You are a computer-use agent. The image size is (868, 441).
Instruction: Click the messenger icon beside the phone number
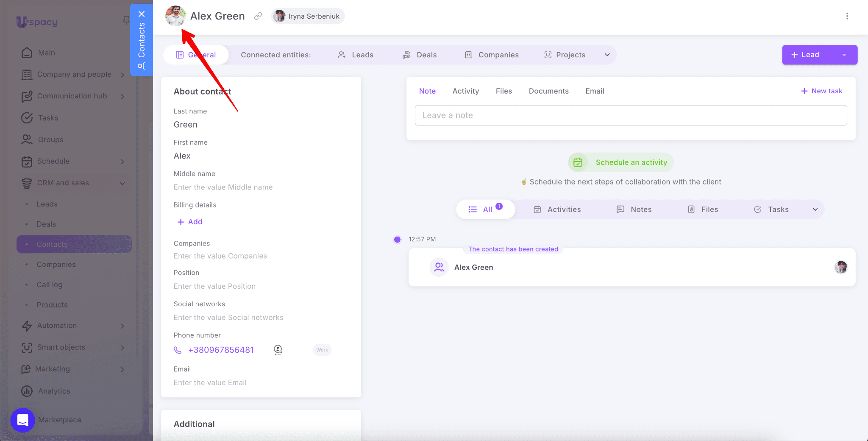[x=278, y=350]
